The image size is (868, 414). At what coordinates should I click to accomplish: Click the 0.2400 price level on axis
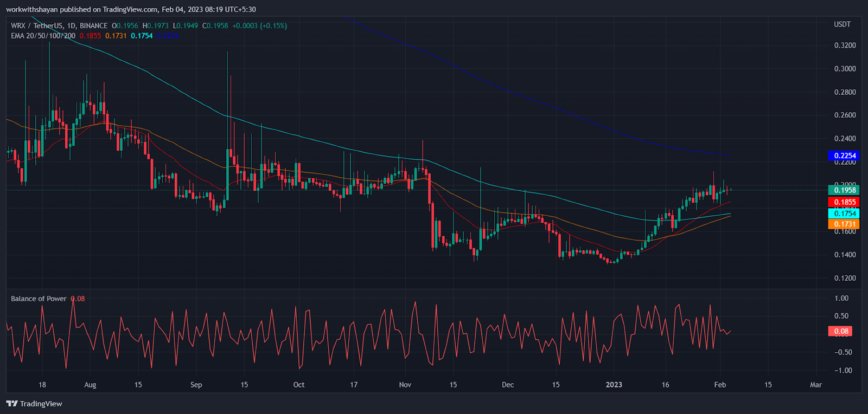pyautogui.click(x=845, y=138)
